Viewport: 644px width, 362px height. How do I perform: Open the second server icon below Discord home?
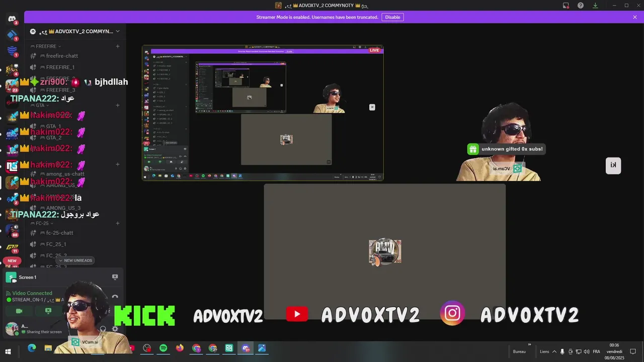[12, 51]
